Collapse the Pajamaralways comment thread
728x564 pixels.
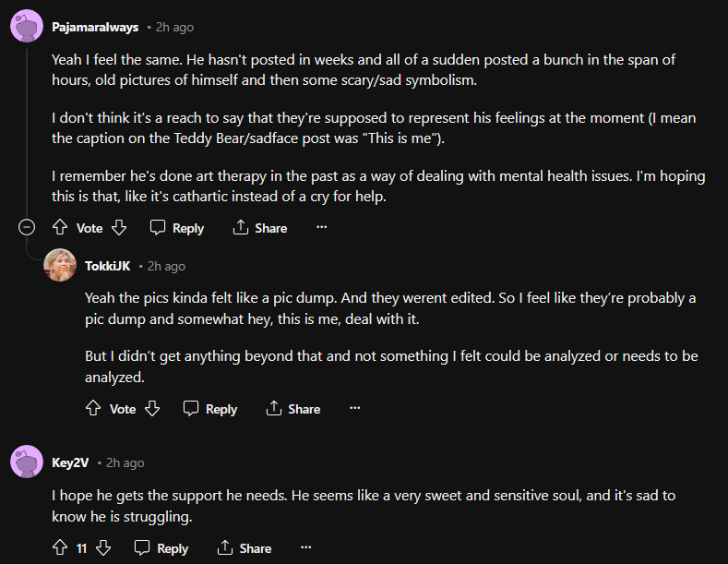tap(27, 228)
